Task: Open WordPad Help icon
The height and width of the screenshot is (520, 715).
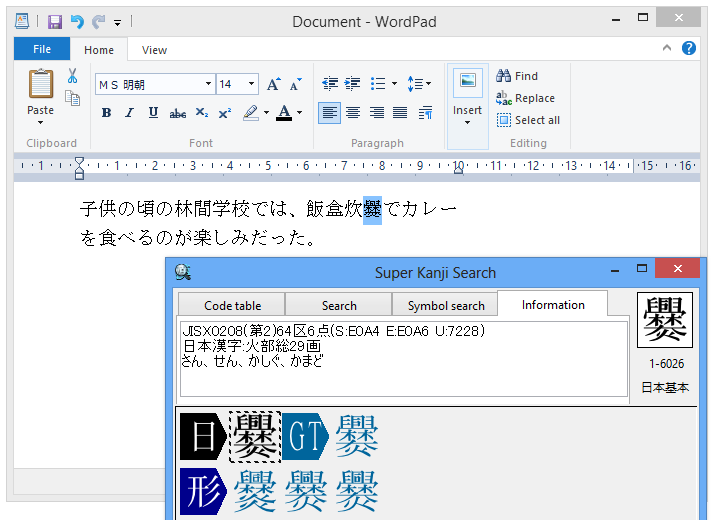Action: (689, 48)
